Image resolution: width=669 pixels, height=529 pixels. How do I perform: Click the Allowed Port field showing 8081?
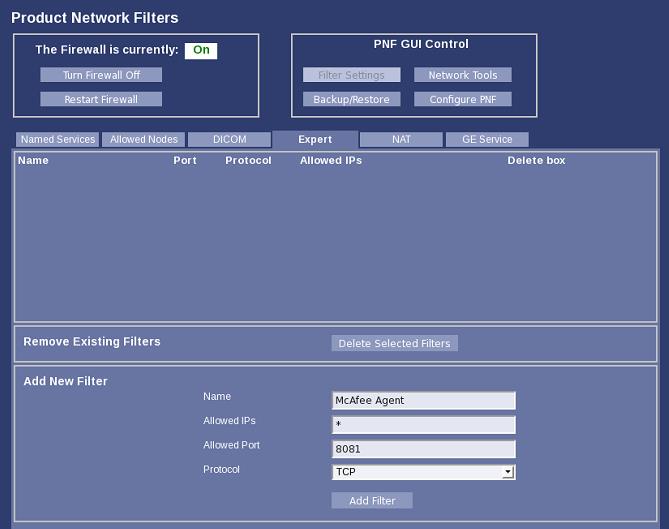pos(423,449)
